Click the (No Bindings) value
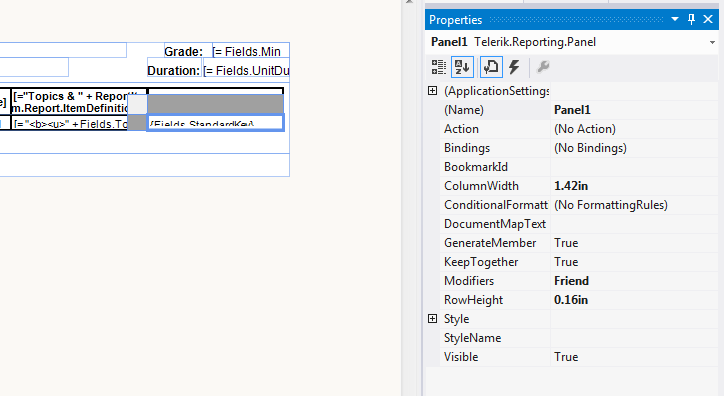724x396 pixels. tap(634, 148)
